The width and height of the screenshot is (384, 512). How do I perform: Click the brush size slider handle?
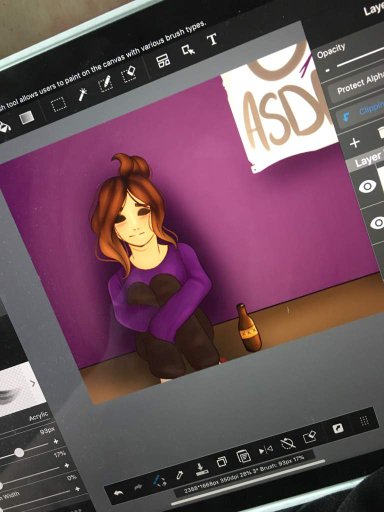pyautogui.click(x=19, y=452)
